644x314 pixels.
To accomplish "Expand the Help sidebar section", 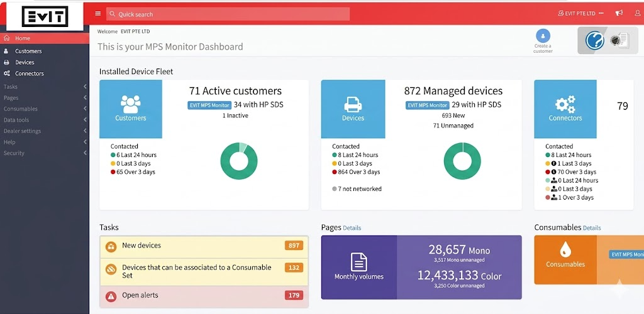I will (x=45, y=142).
